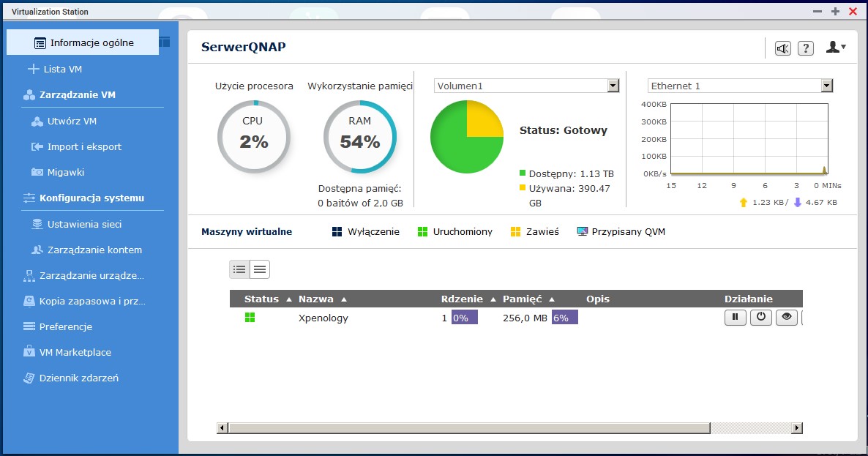Open Dziennik zdarzeń event log
868x456 pixels.
coord(78,378)
